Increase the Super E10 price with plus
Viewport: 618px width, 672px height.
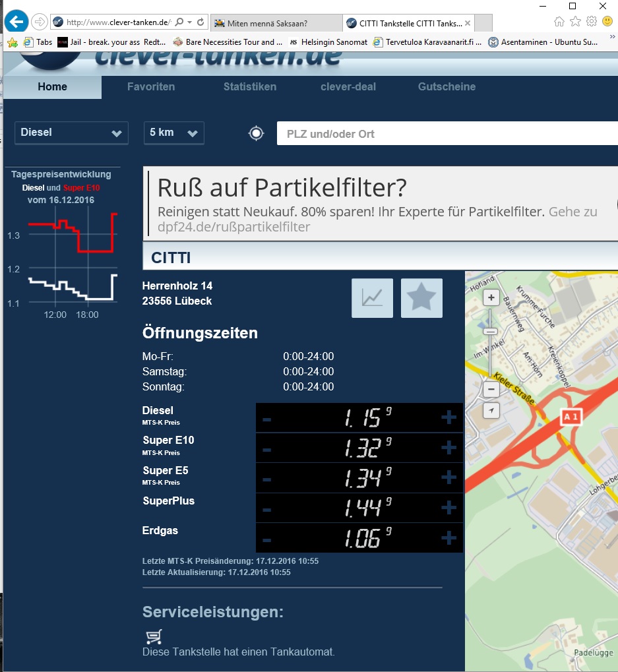[448, 447]
